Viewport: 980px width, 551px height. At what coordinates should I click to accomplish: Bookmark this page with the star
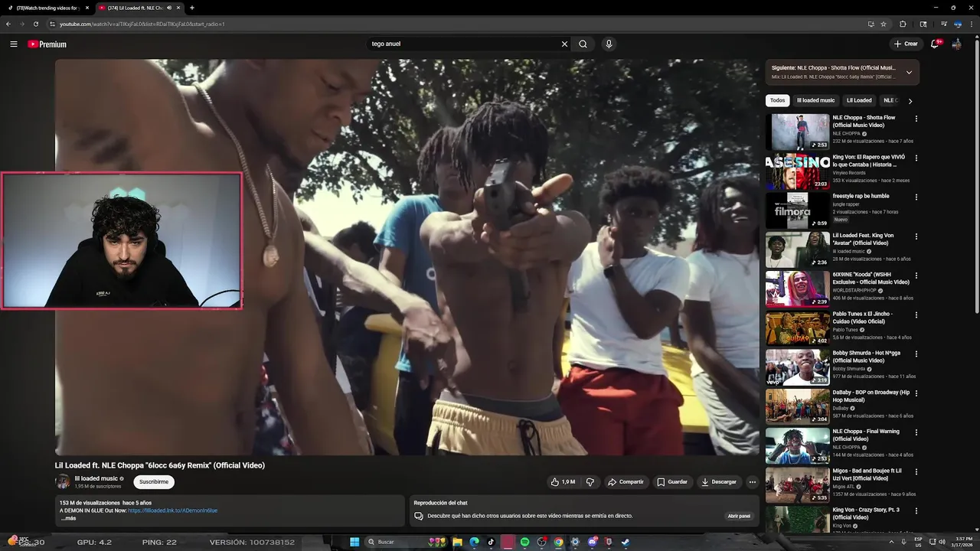click(x=884, y=24)
